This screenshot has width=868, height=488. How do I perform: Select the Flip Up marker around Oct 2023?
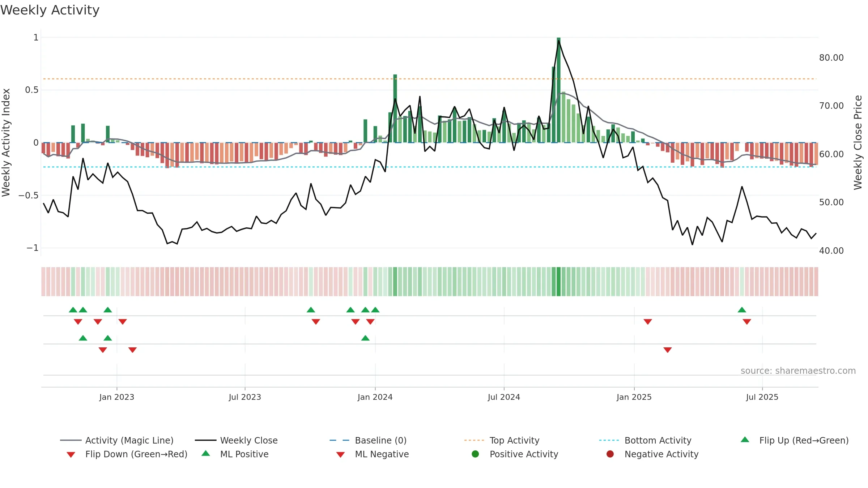(x=311, y=310)
